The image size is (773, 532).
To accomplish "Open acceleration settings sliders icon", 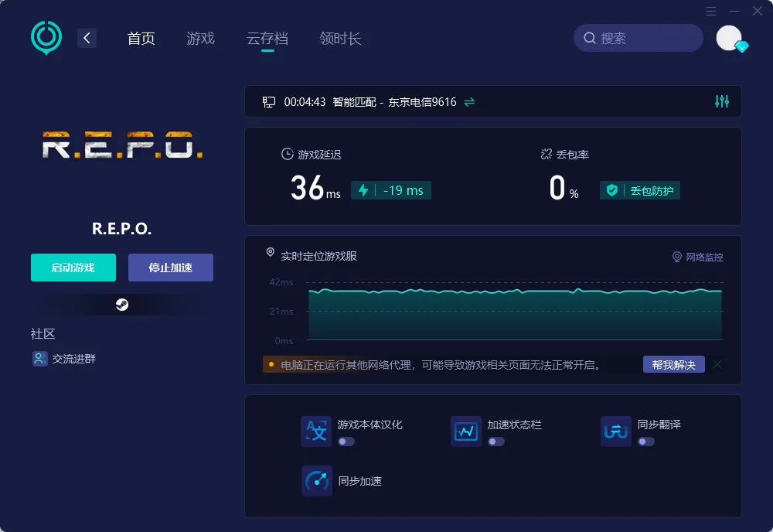I will coord(722,101).
